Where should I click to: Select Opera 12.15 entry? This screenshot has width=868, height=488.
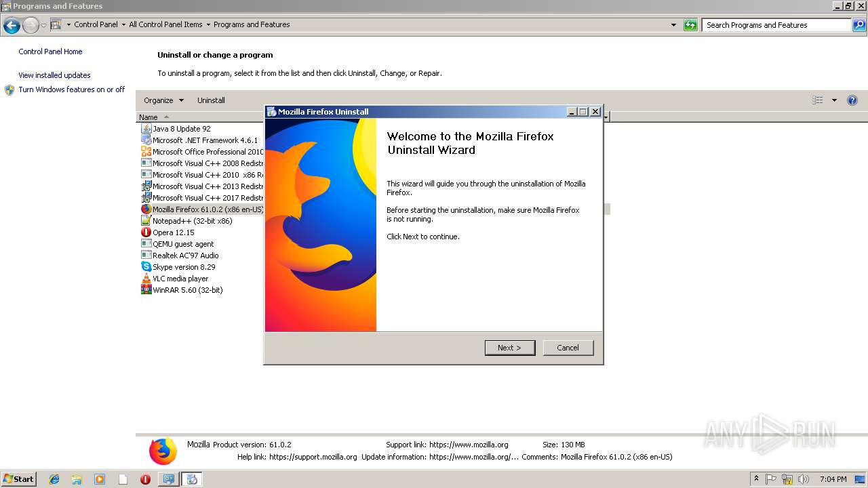pos(173,232)
